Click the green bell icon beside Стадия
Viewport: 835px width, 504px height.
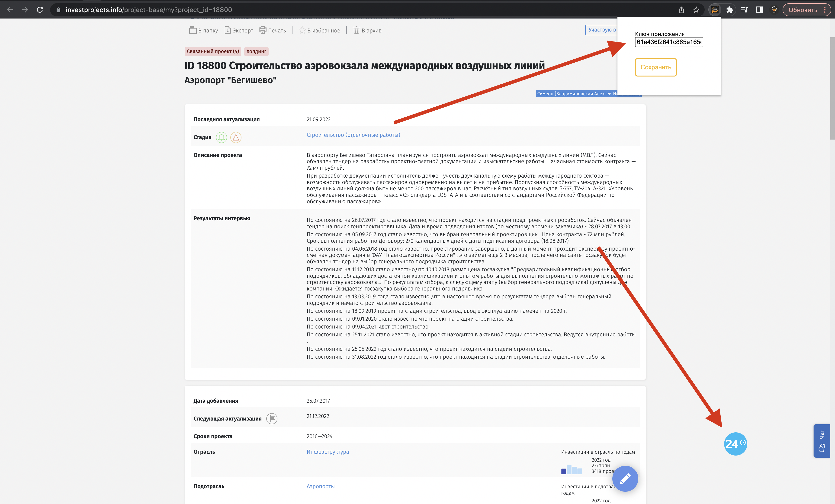click(222, 137)
